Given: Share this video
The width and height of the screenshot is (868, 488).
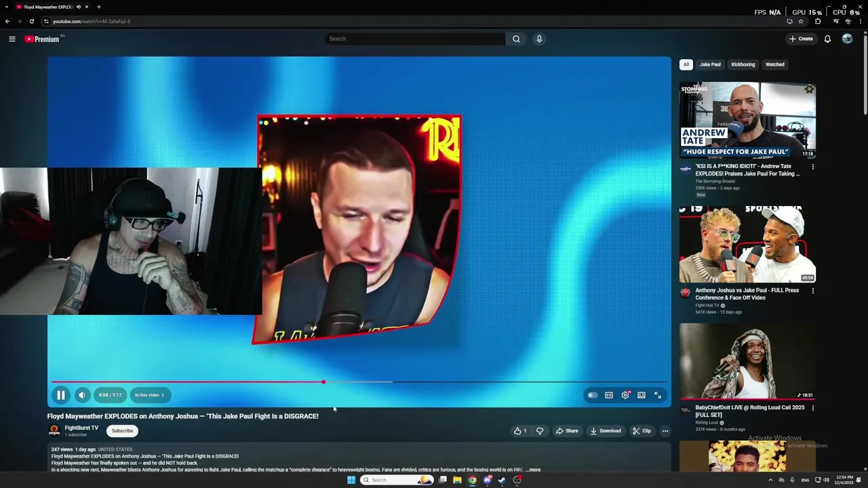Looking at the screenshot, I should (567, 431).
